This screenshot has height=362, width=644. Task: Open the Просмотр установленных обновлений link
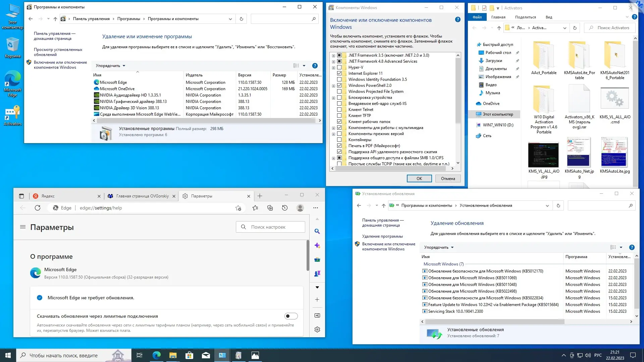[x=58, y=51]
